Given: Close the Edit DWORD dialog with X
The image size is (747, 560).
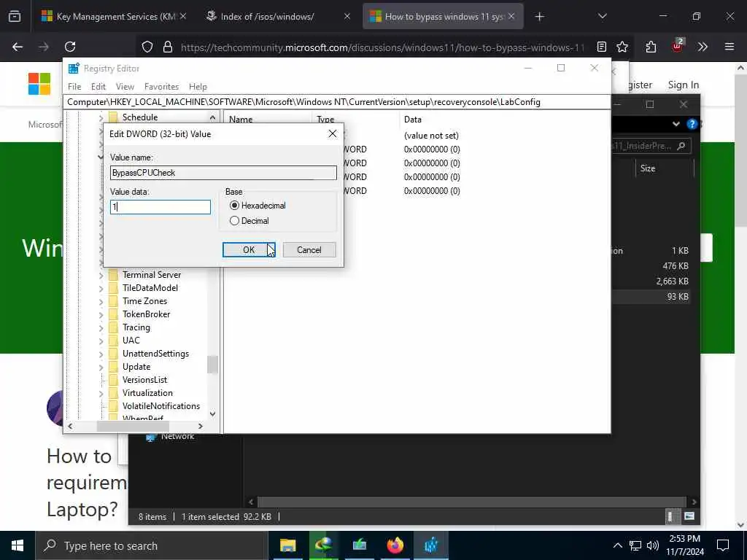Looking at the screenshot, I should 333,134.
